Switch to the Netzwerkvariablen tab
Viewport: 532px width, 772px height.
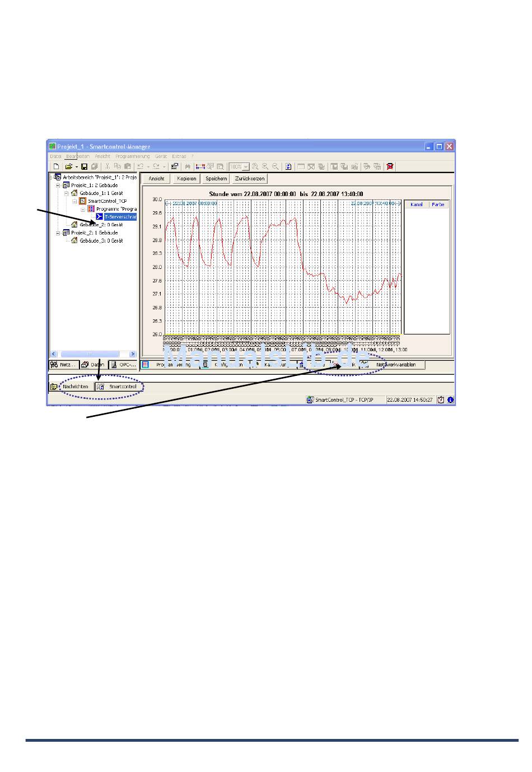click(396, 365)
